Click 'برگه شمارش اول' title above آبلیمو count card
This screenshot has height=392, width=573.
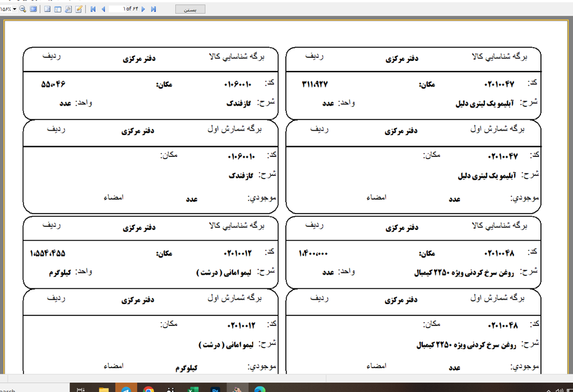point(498,129)
